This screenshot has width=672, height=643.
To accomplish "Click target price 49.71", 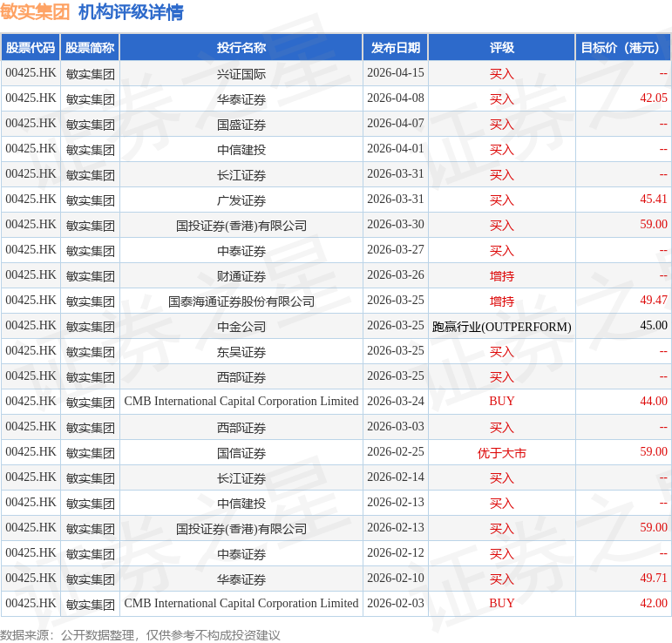I will [x=654, y=579].
